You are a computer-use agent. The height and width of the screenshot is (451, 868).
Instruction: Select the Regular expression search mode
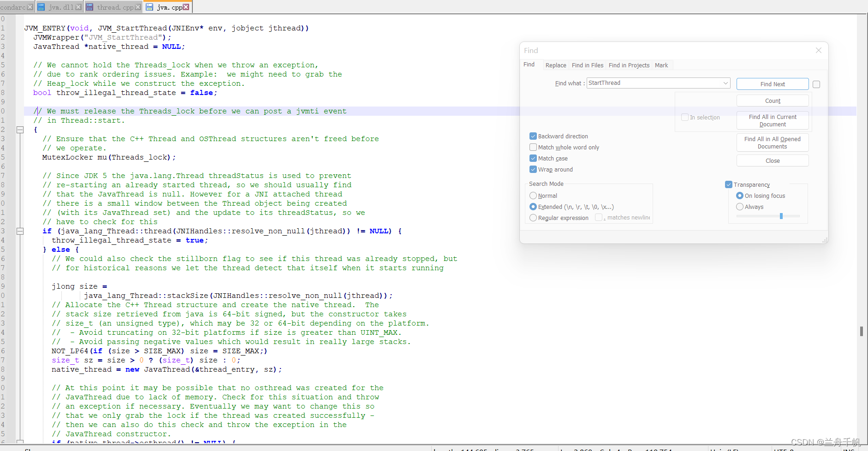point(533,218)
